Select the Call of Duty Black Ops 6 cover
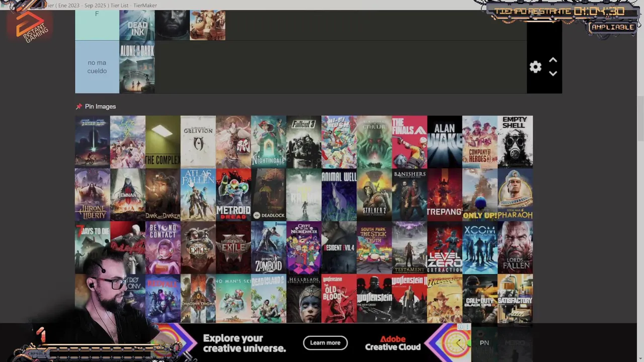Screen dimensions: 644x362 (x=480, y=299)
